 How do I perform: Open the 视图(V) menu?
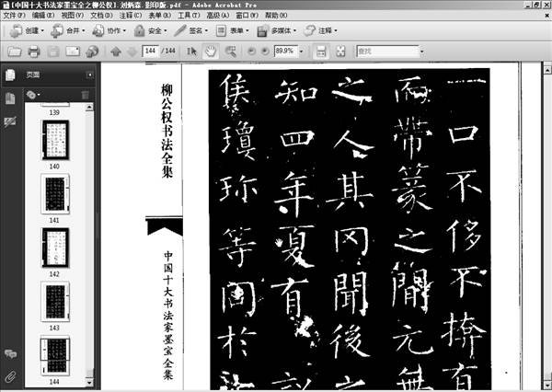pyautogui.click(x=72, y=16)
